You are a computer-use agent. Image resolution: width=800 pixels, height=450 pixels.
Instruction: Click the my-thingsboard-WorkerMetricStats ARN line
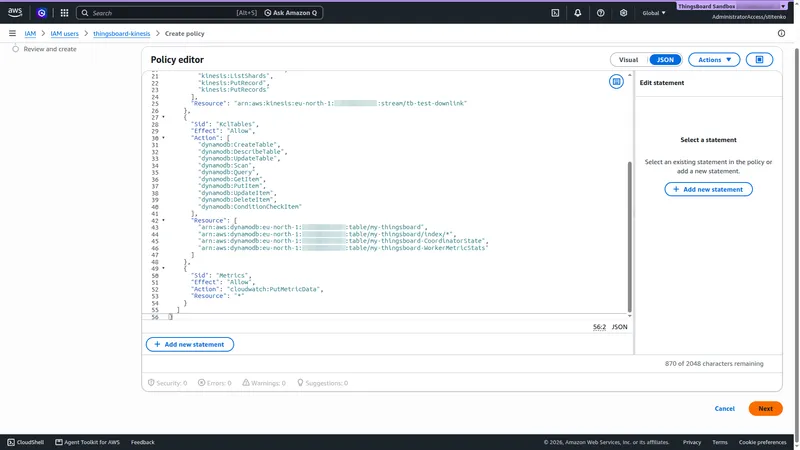[343, 248]
